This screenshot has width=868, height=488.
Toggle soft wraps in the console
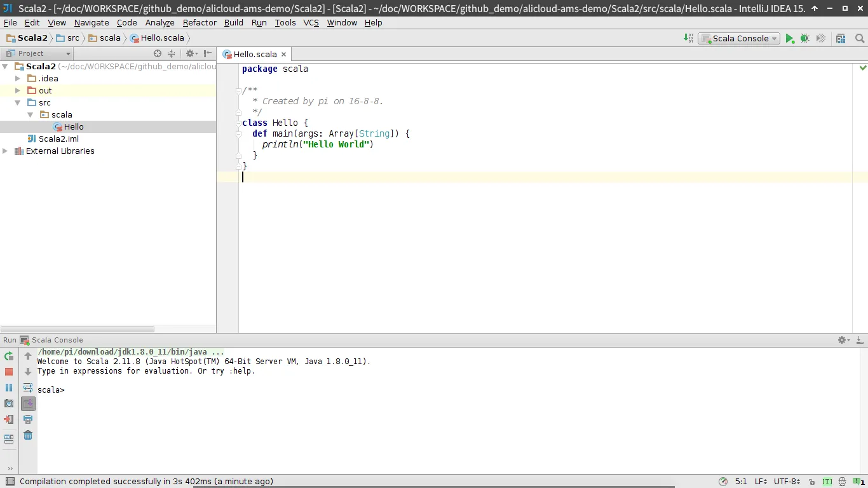click(28, 388)
